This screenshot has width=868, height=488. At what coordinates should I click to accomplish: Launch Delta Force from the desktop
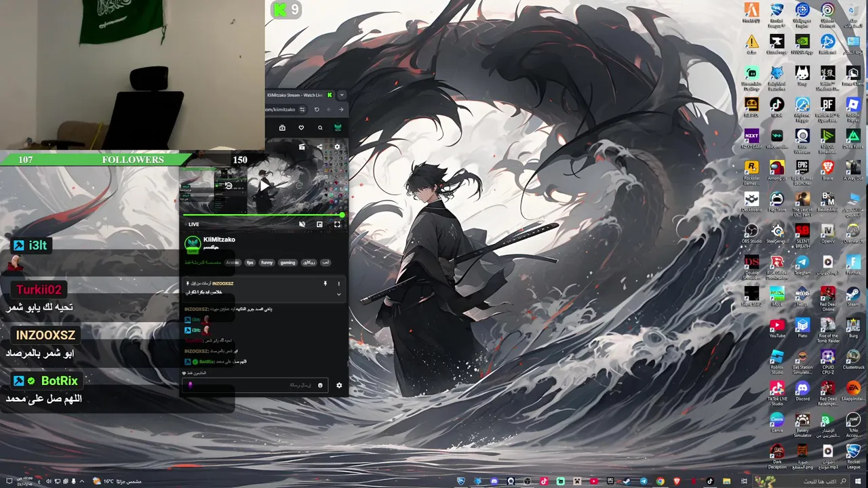point(853,139)
